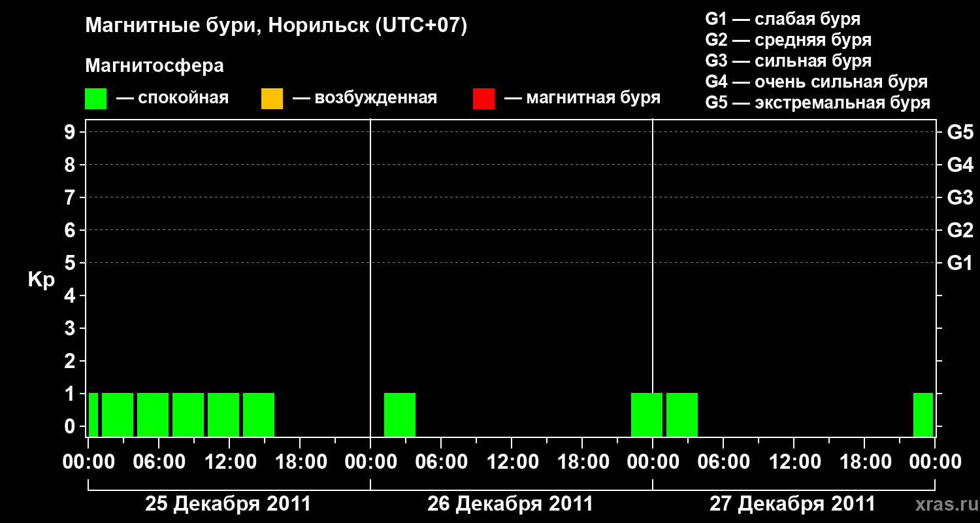This screenshot has width=980, height=523.
Task: Click legend line 'G1 — слабая буря'
Action: [783, 18]
